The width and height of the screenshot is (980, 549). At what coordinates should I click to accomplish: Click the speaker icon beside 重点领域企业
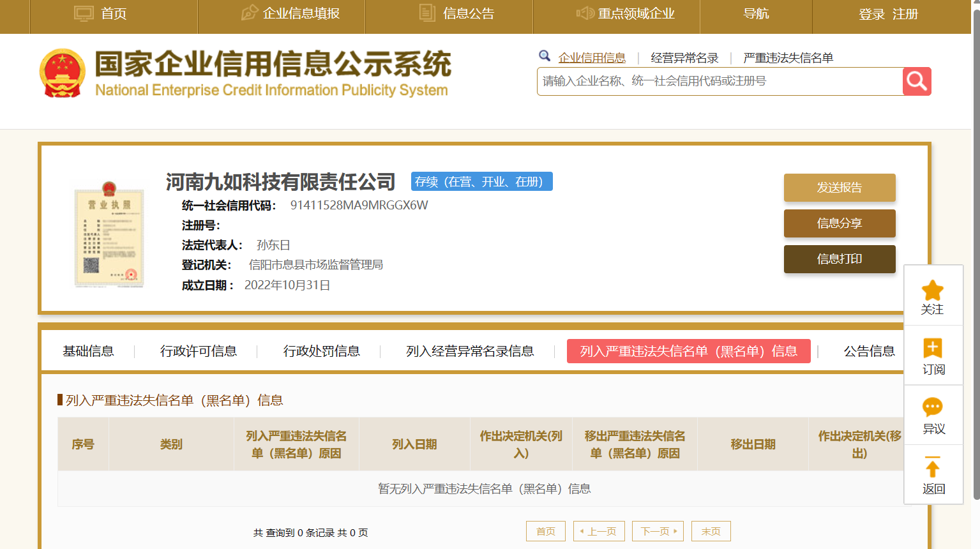pyautogui.click(x=585, y=13)
